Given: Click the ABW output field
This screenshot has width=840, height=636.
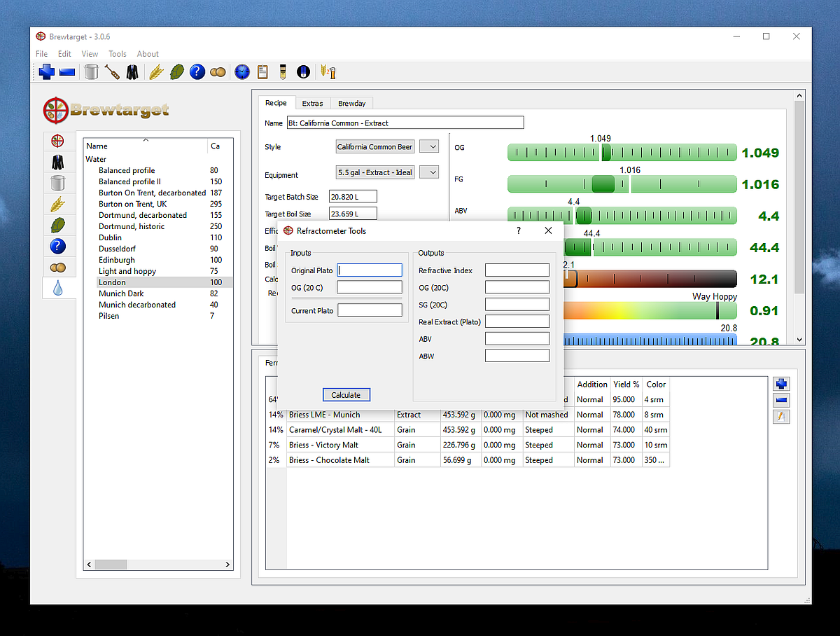Looking at the screenshot, I should (x=517, y=356).
